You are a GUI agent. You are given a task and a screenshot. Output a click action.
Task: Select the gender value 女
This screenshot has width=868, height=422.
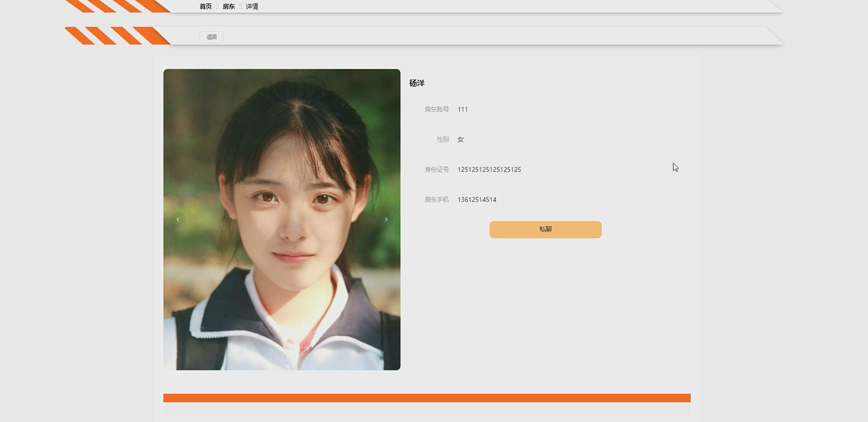(461, 139)
